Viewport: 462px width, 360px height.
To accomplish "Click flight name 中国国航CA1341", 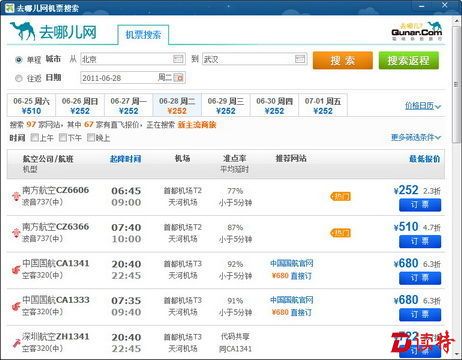I will click(56, 263).
